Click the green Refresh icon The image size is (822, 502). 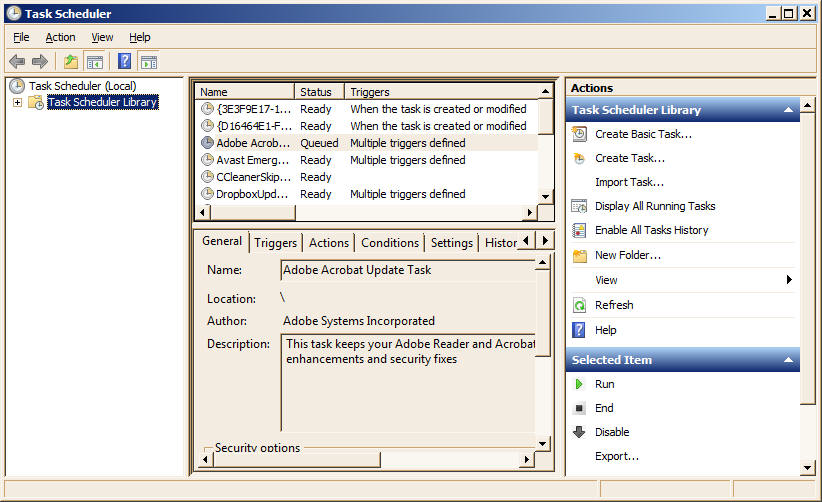point(579,305)
